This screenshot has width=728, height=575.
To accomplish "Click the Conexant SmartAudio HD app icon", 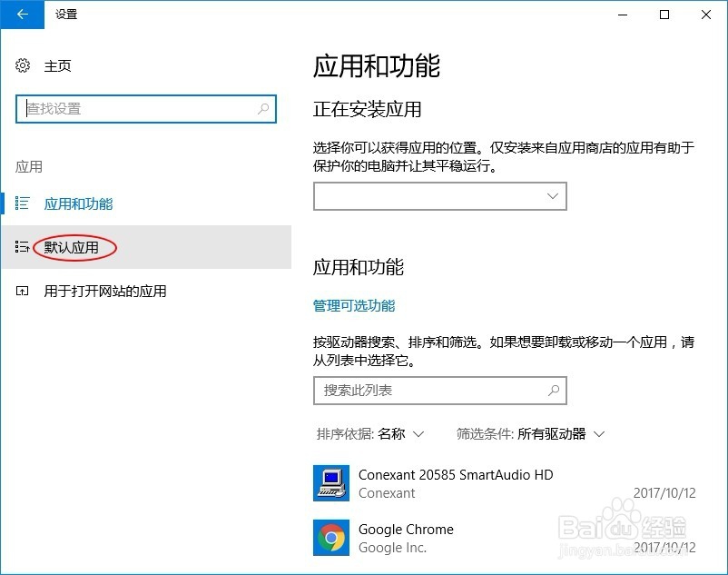I will point(332,483).
